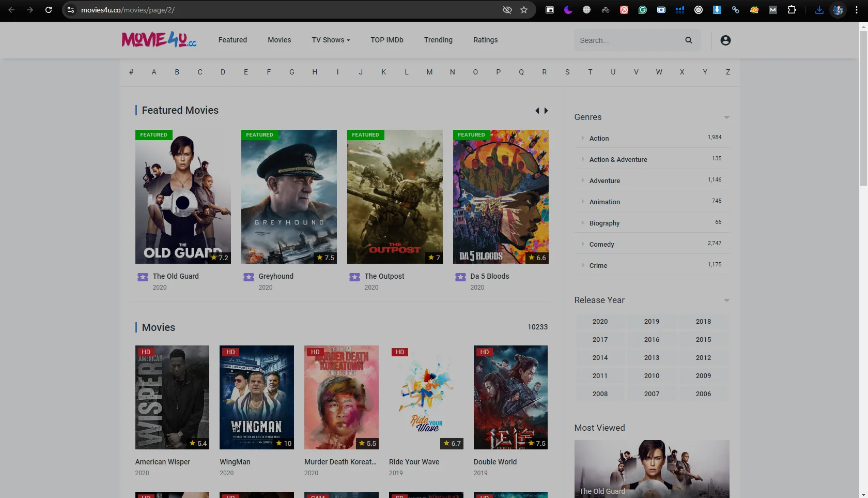
Task: Click the browser address bar URL
Action: point(128,10)
